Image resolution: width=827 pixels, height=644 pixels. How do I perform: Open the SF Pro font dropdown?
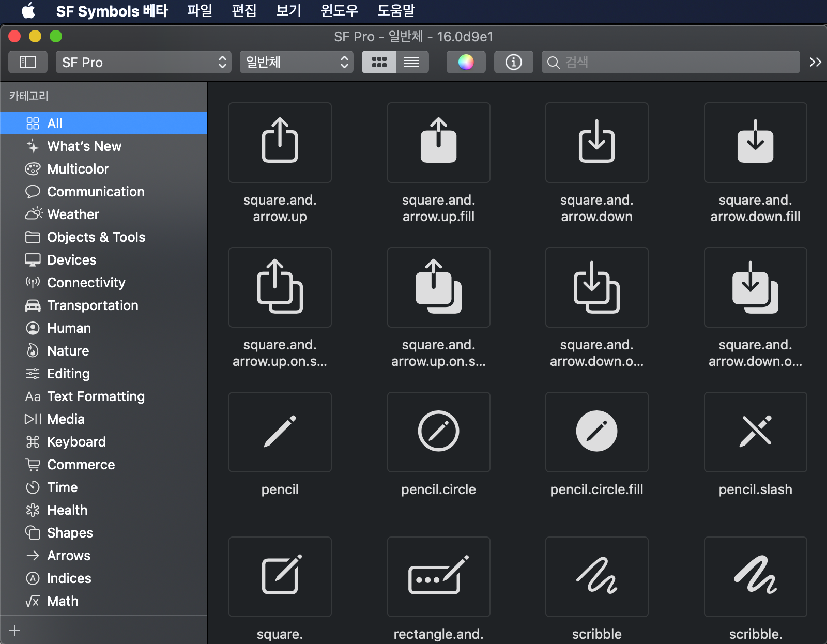(x=144, y=62)
